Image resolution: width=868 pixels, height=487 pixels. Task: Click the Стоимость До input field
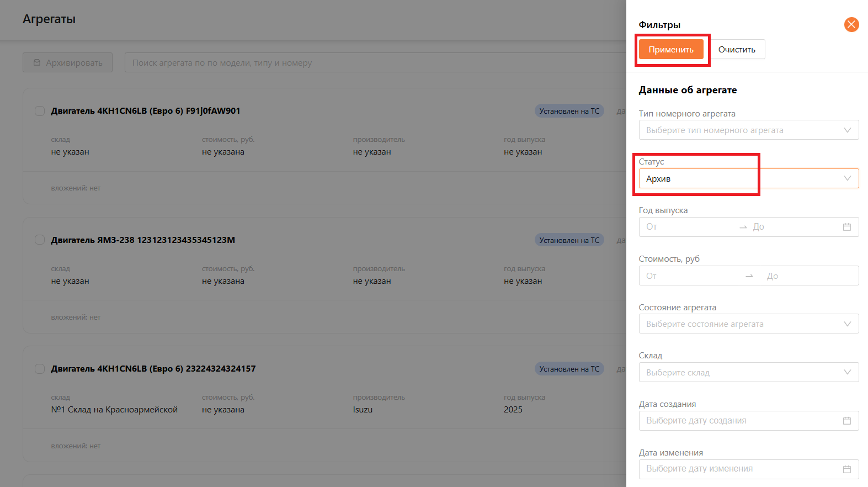coord(806,276)
